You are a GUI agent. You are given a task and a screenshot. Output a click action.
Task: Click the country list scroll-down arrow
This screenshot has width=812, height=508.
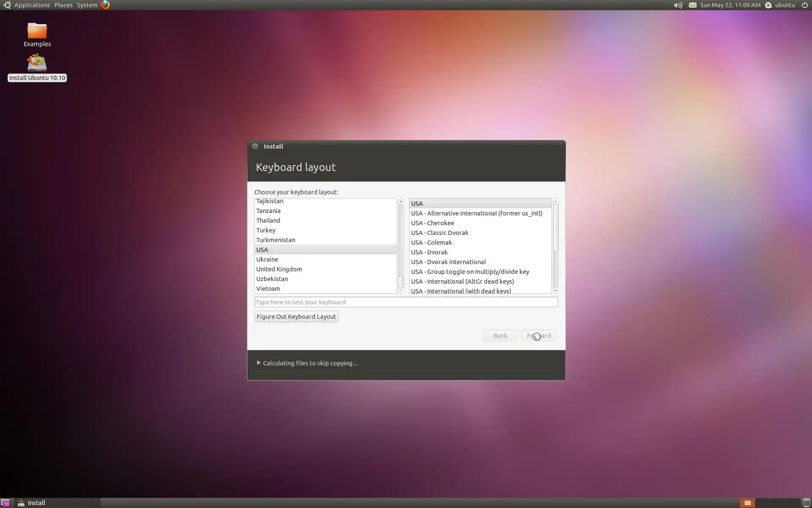pyautogui.click(x=401, y=291)
